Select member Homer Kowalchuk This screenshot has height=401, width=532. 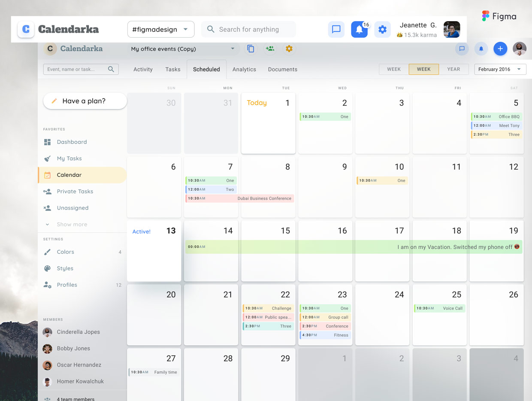[82, 381]
